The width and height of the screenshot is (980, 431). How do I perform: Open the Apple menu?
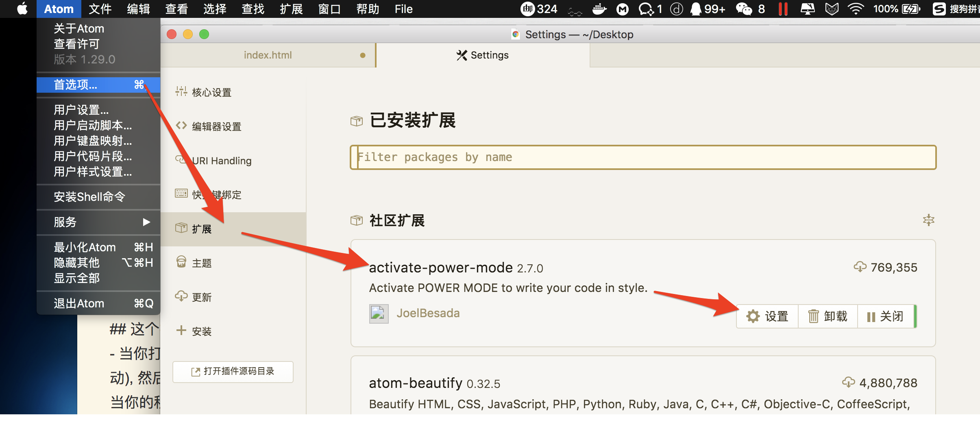click(x=22, y=9)
